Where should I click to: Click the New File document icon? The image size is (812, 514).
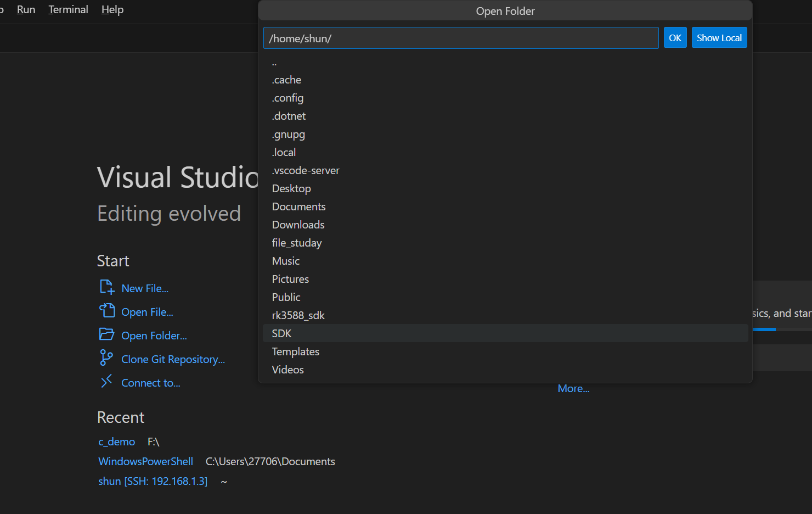coord(107,287)
